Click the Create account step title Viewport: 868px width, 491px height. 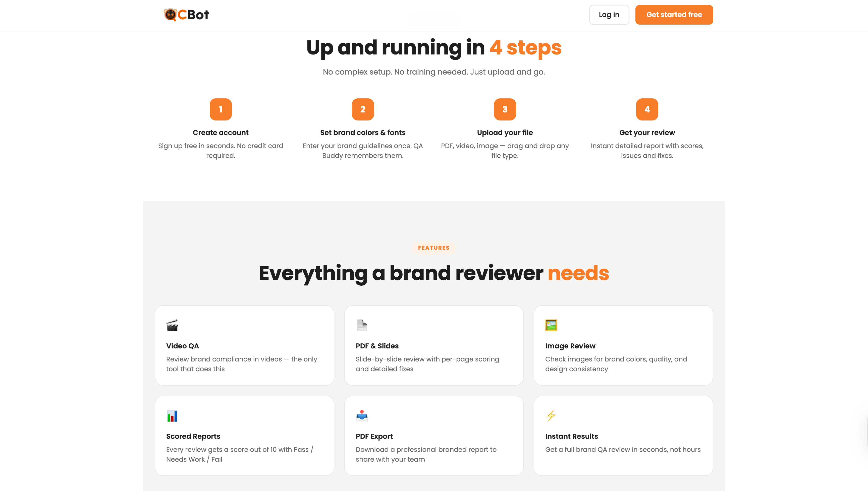(x=221, y=133)
